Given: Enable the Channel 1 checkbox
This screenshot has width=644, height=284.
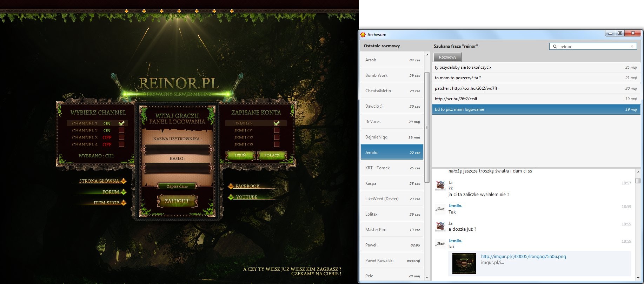Looking at the screenshot, I should click(121, 123).
